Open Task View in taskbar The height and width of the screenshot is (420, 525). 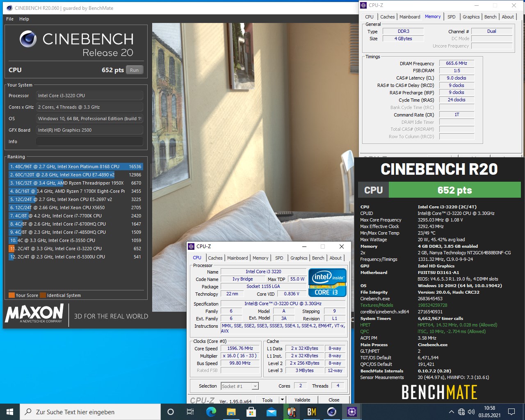pyautogui.click(x=190, y=412)
